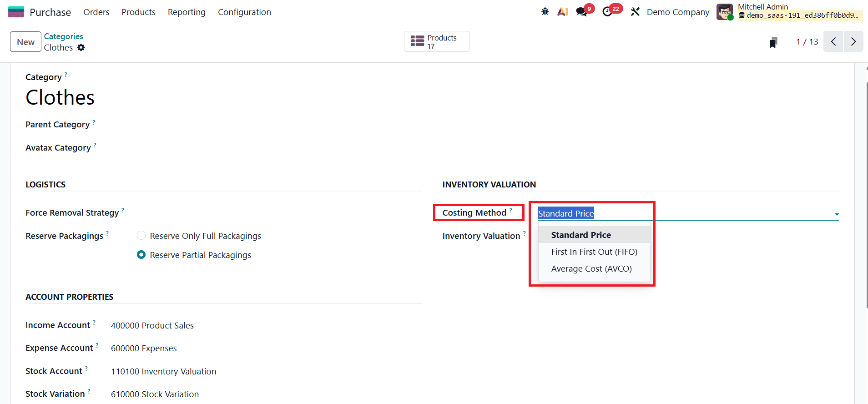Select Reserve Partial Packagings option
This screenshot has height=404, width=868.
[141, 255]
